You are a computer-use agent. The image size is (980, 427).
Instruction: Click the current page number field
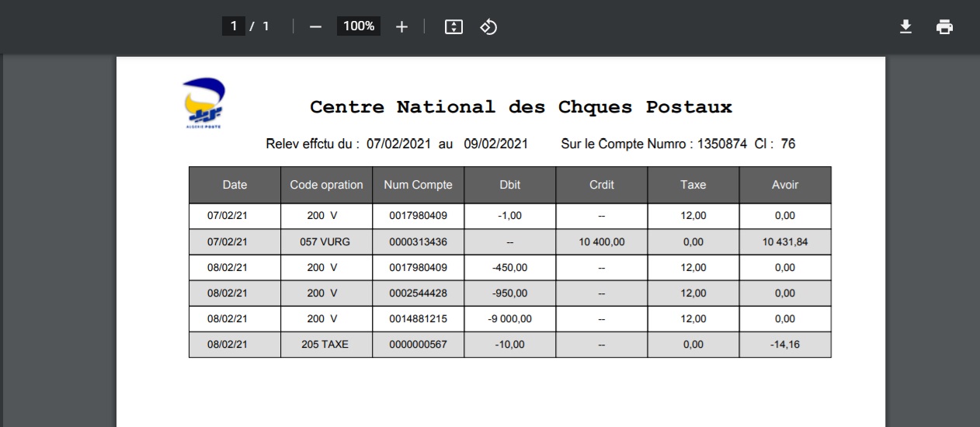(x=233, y=26)
